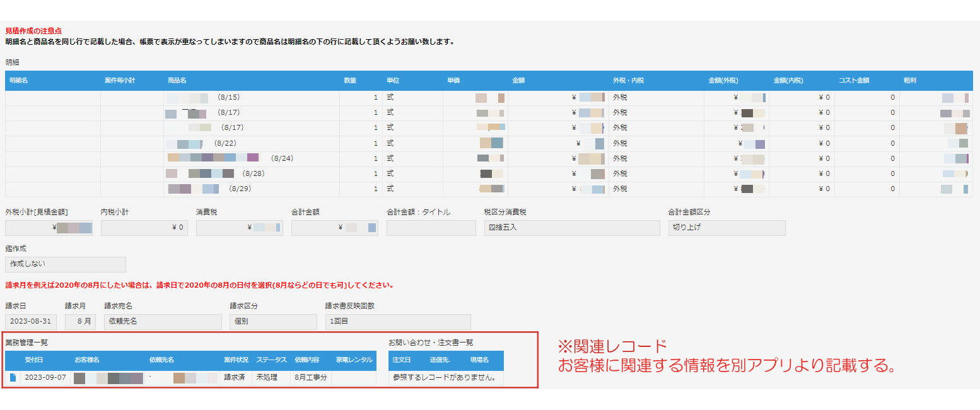Click the 見積作成の注意点 red heading
The height and width of the screenshot is (410, 980).
pyautogui.click(x=33, y=30)
